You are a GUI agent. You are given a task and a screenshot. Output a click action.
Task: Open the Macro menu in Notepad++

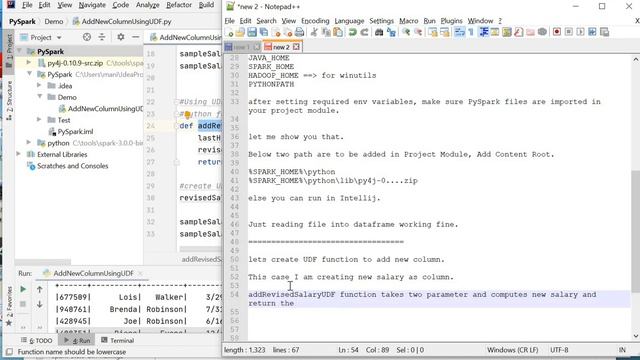click(409, 21)
